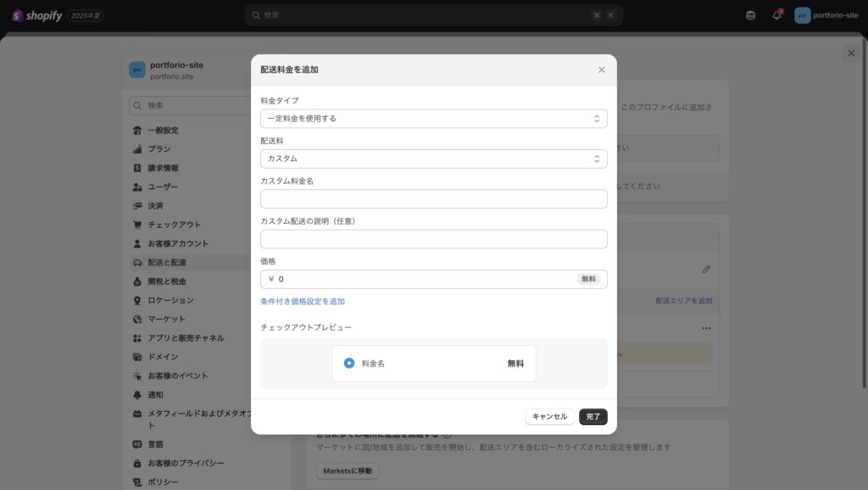This screenshot has height=490, width=868.
Task: Select the 料金名 radio button in preview
Action: coord(349,363)
